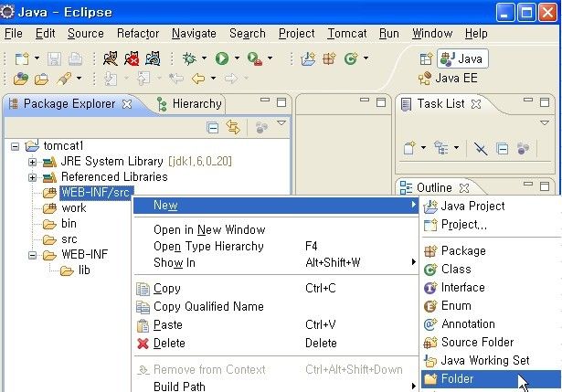Click the green Run button

[222, 58]
